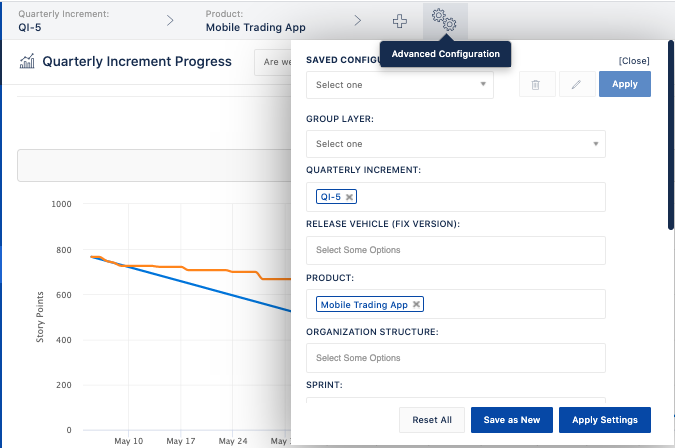Image resolution: width=675 pixels, height=448 pixels.
Task: Click the wide empty box above the chart
Action: 154,166
